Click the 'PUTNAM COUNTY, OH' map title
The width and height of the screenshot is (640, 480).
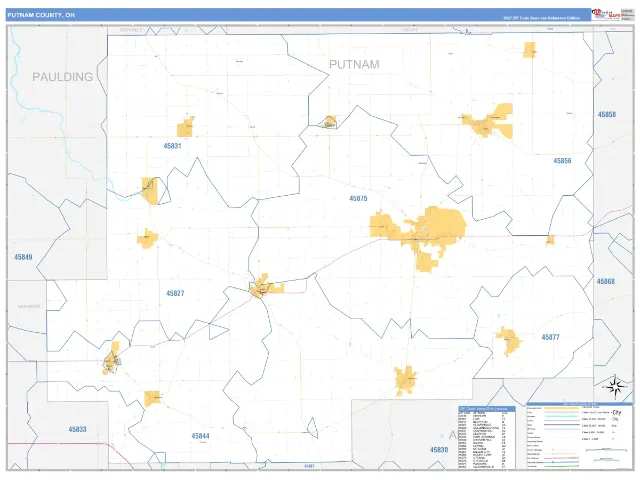click(x=41, y=15)
